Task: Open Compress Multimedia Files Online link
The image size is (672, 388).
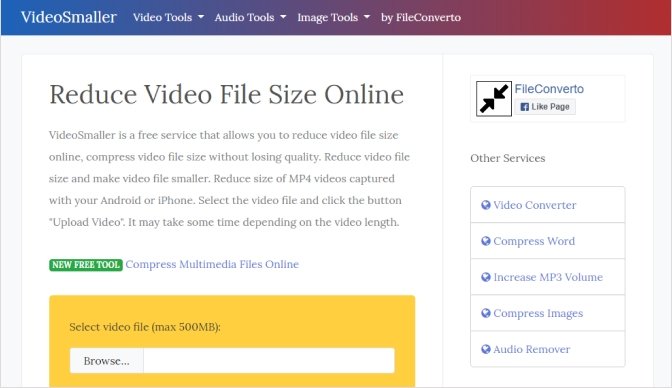Action: (212, 264)
